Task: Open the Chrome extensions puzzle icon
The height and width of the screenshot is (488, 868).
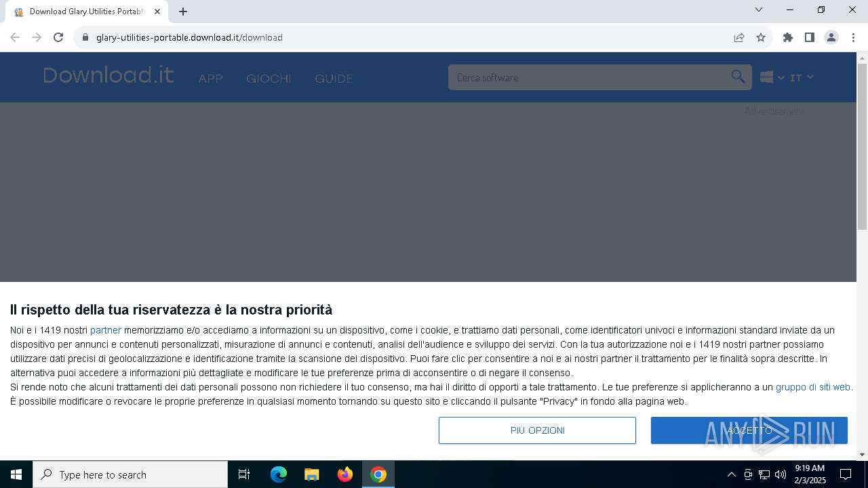Action: coord(788,37)
